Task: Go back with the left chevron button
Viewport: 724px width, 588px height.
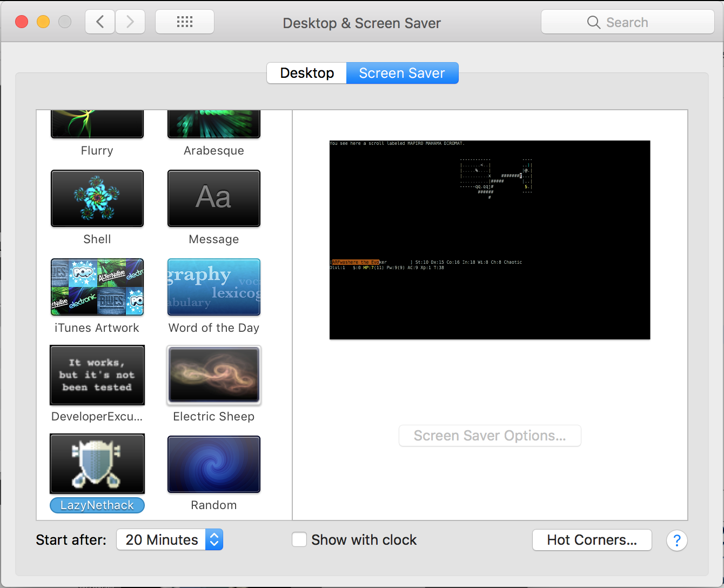Action: click(x=100, y=22)
